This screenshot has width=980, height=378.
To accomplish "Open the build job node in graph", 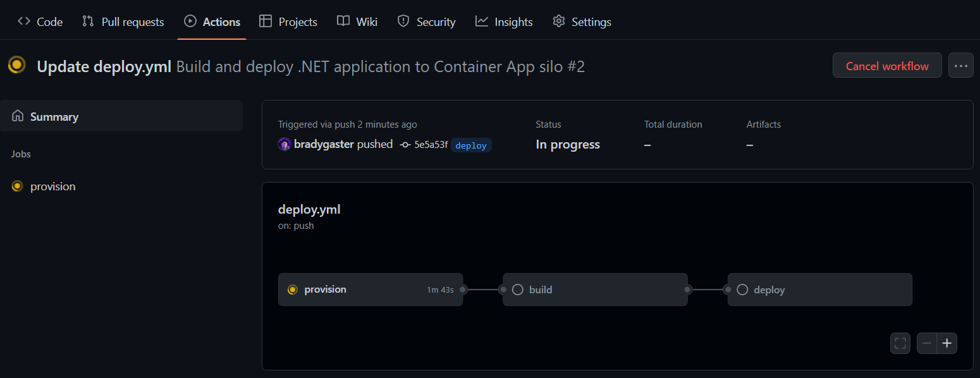I will (595, 290).
